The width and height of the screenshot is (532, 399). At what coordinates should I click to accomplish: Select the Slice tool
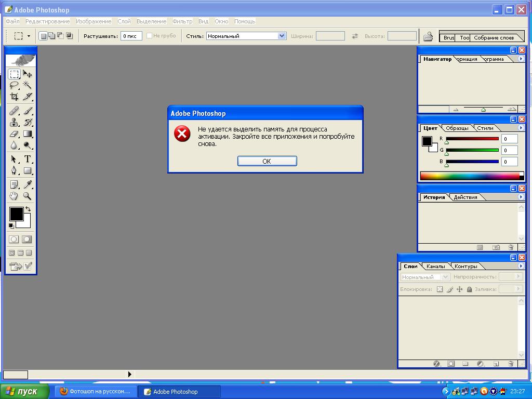tap(28, 97)
